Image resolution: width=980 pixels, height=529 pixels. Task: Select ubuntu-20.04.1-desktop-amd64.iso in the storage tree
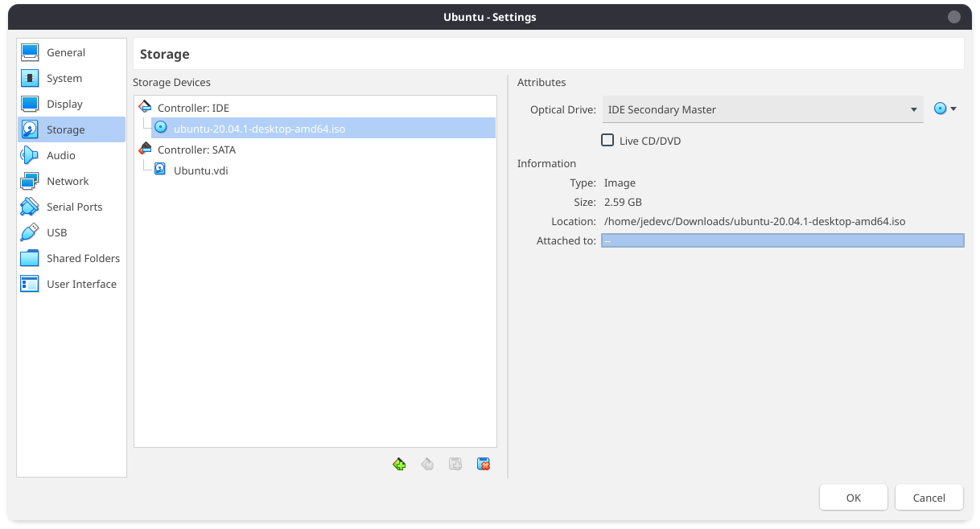(323, 129)
